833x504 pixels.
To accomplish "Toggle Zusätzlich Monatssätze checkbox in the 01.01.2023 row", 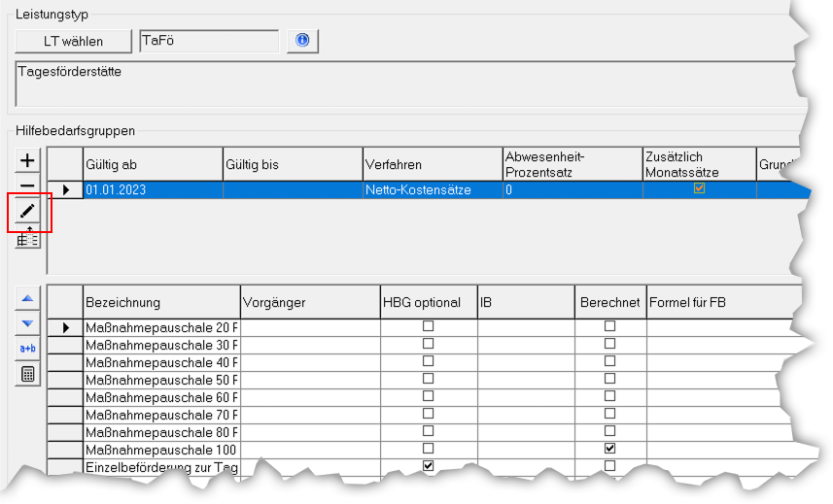I will [699, 189].
